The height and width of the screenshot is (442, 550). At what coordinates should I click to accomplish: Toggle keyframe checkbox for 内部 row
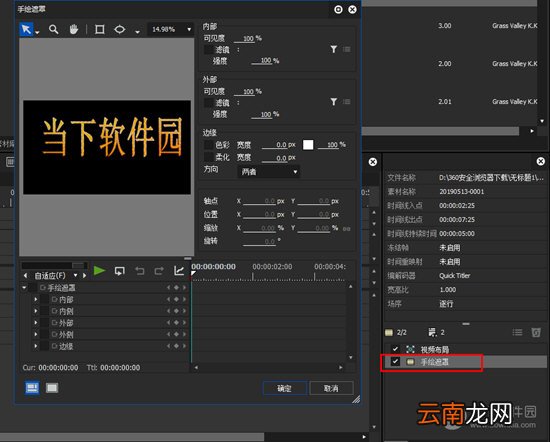(44, 300)
